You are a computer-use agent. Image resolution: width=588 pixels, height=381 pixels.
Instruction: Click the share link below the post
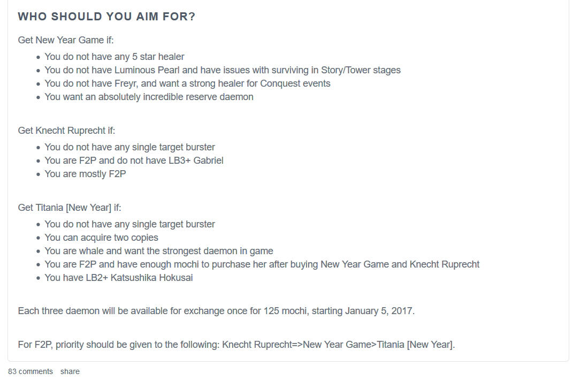[70, 371]
